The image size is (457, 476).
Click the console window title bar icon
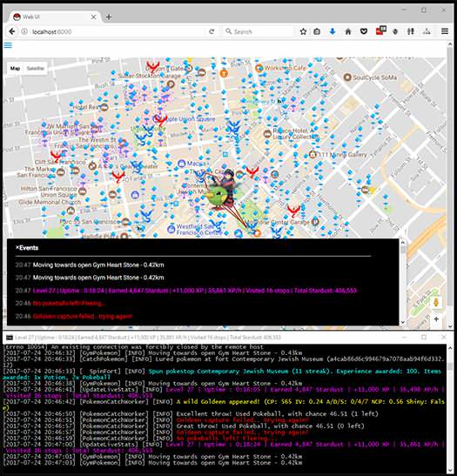click(x=10, y=338)
